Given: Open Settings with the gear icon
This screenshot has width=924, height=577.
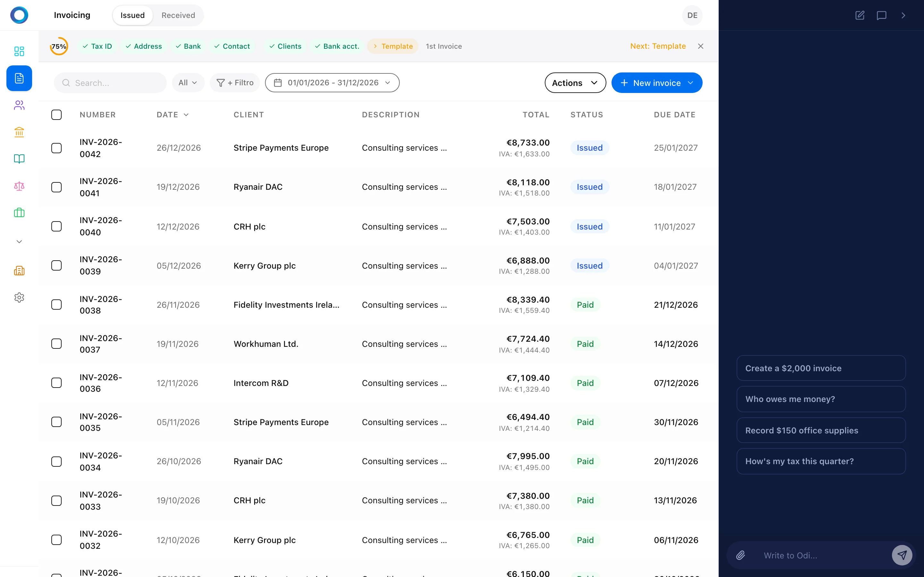Looking at the screenshot, I should click(19, 298).
